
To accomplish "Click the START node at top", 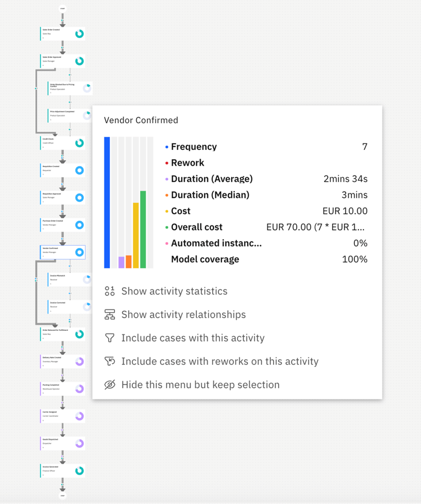I will [62, 8].
